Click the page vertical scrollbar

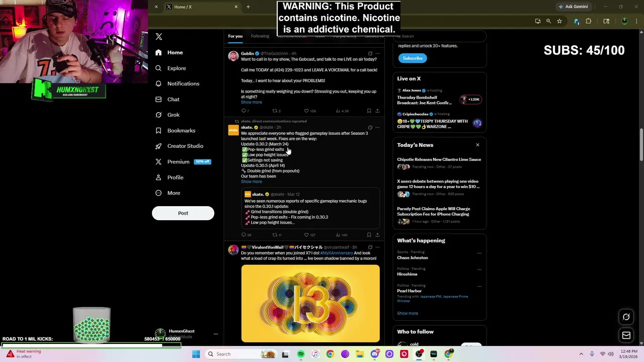pos(641,145)
